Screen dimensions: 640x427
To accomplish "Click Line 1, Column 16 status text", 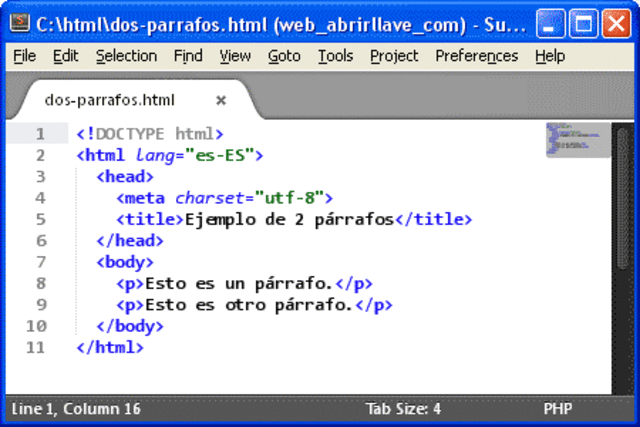I will pos(76,409).
